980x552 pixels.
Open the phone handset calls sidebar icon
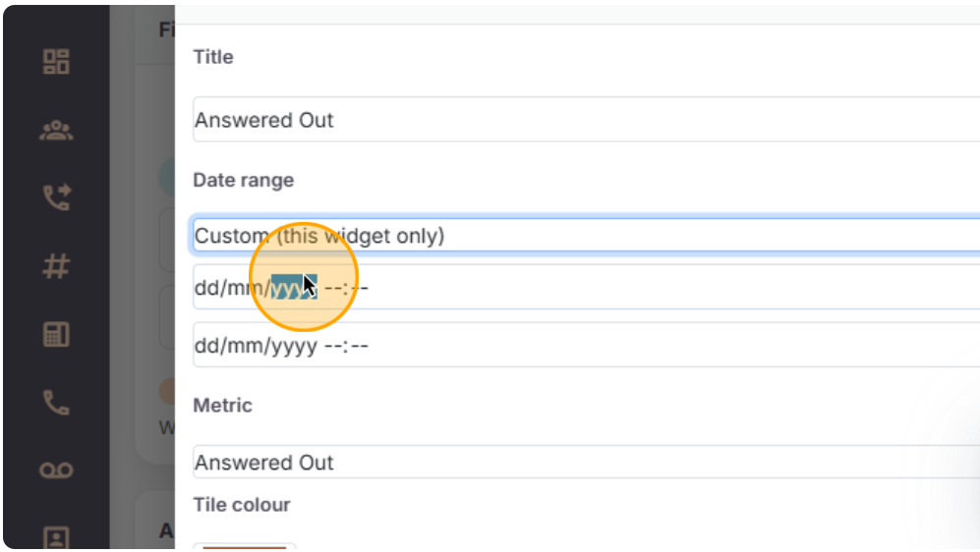56,403
